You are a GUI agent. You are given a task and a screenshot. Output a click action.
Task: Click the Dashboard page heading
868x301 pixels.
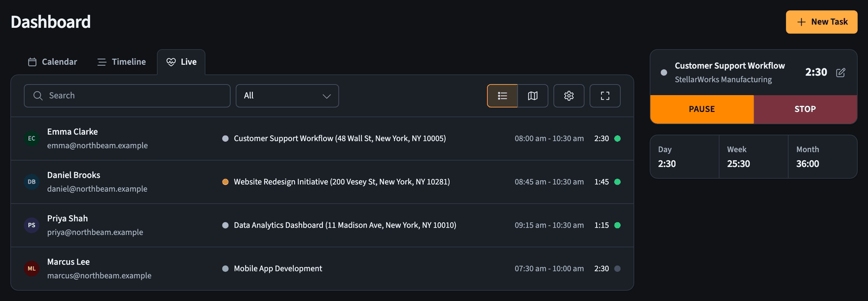coord(50,22)
